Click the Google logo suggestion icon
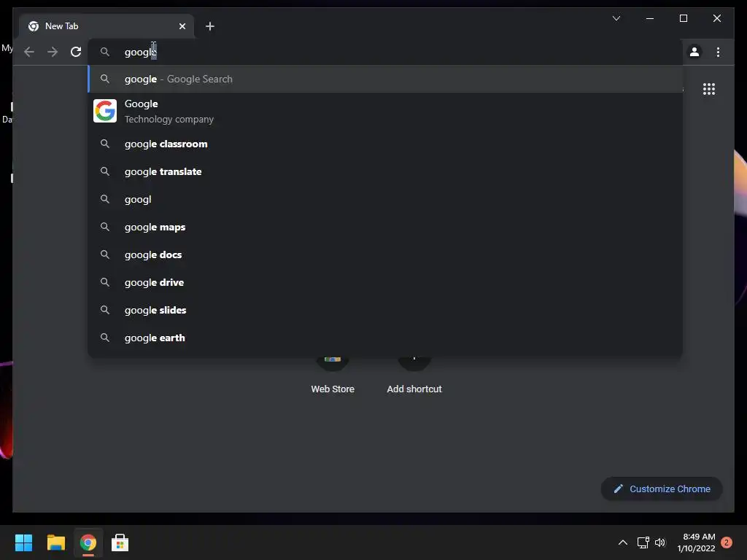The height and width of the screenshot is (560, 747). (x=105, y=111)
